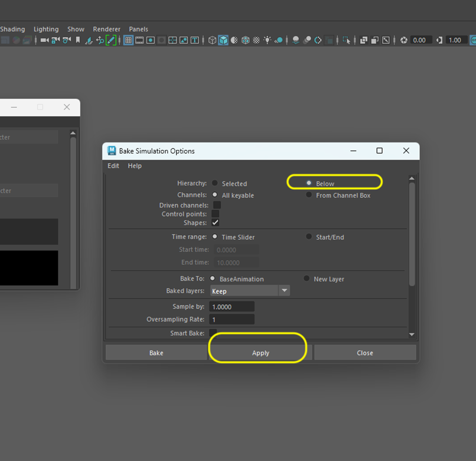Turn on Use All Lights bulb icon
Image resolution: width=476 pixels, height=461 pixels.
268,40
